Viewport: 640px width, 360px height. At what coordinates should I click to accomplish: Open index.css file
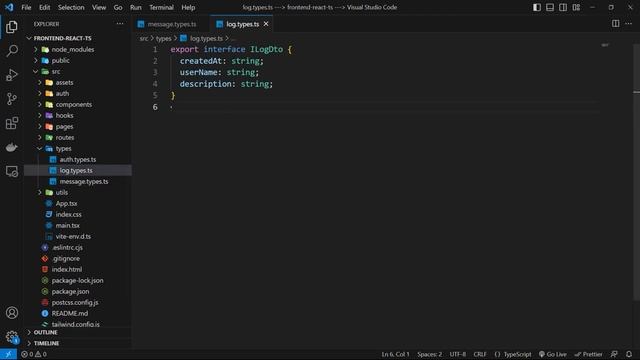coord(68,214)
